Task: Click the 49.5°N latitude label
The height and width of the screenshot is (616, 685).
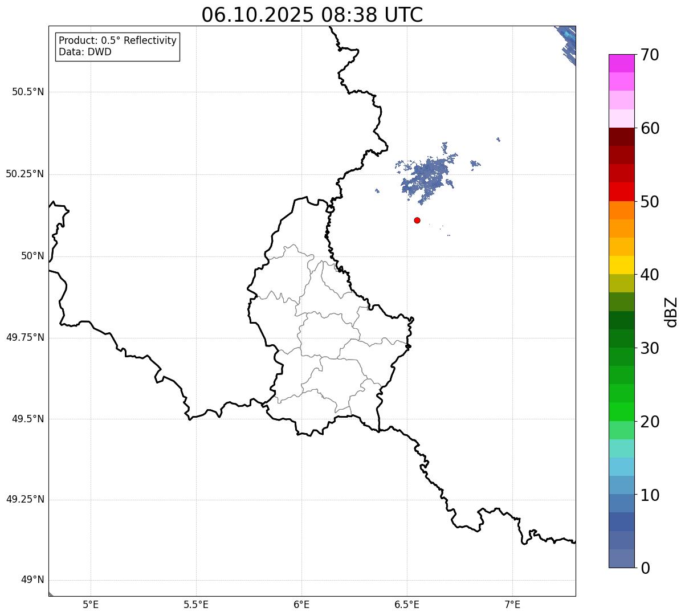Action: (x=28, y=419)
